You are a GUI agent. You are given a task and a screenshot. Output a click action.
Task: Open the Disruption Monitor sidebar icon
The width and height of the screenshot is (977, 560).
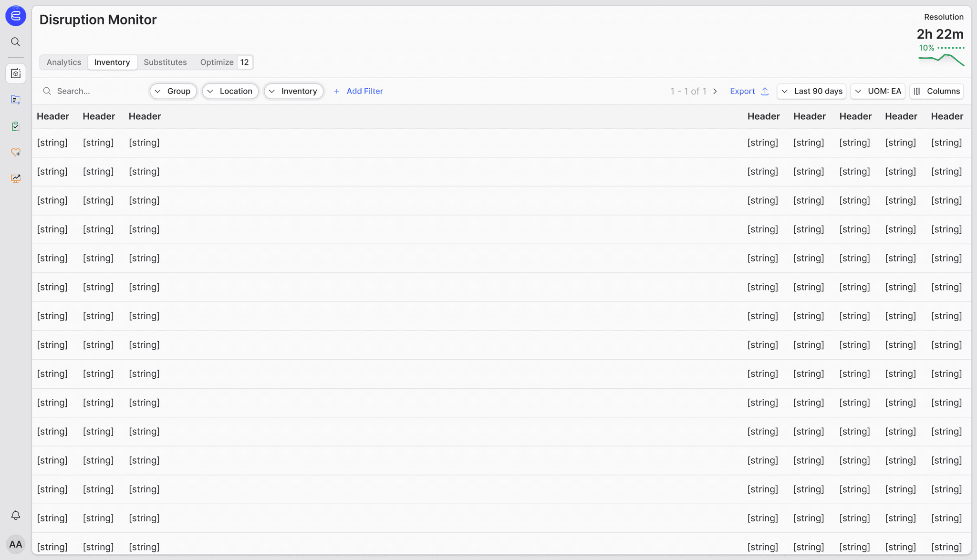(x=16, y=73)
